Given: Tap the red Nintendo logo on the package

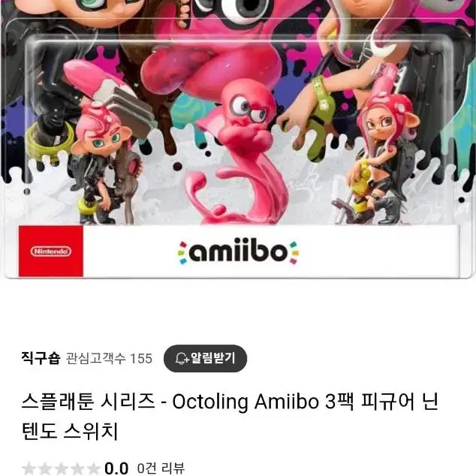Looking at the screenshot, I should pos(51,251).
